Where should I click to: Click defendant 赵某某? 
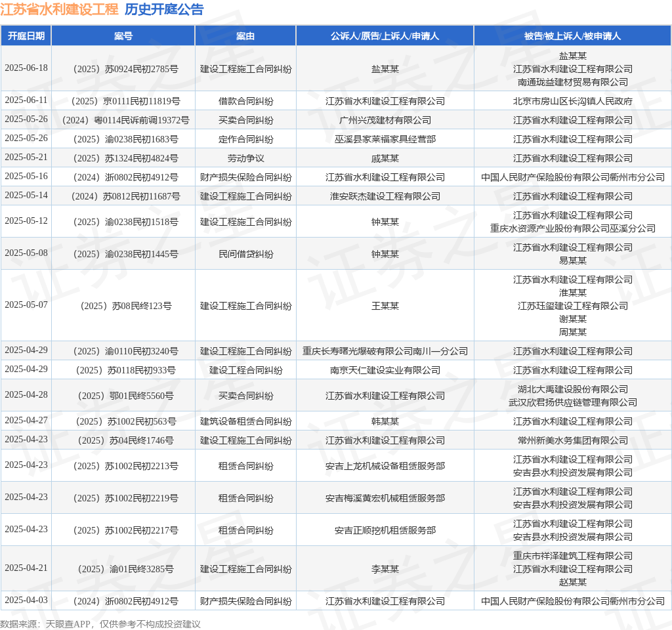point(572,582)
